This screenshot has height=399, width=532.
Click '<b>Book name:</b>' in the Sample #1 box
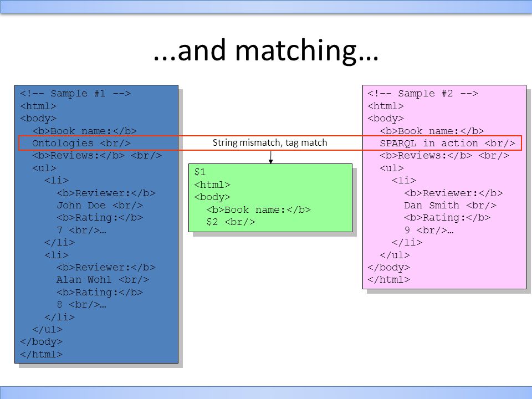[x=84, y=131]
